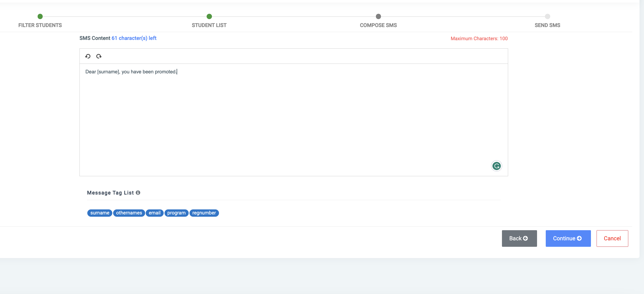Select the Compose SMS step

[x=378, y=21]
